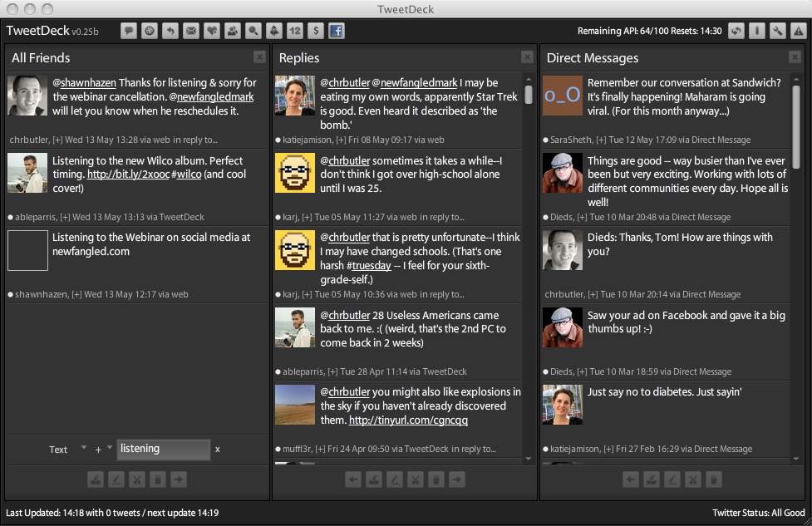Viewport: 812px width, 526px height.
Task: Toggle the dot beside Dieds 20:48 direct message
Action: (546, 218)
